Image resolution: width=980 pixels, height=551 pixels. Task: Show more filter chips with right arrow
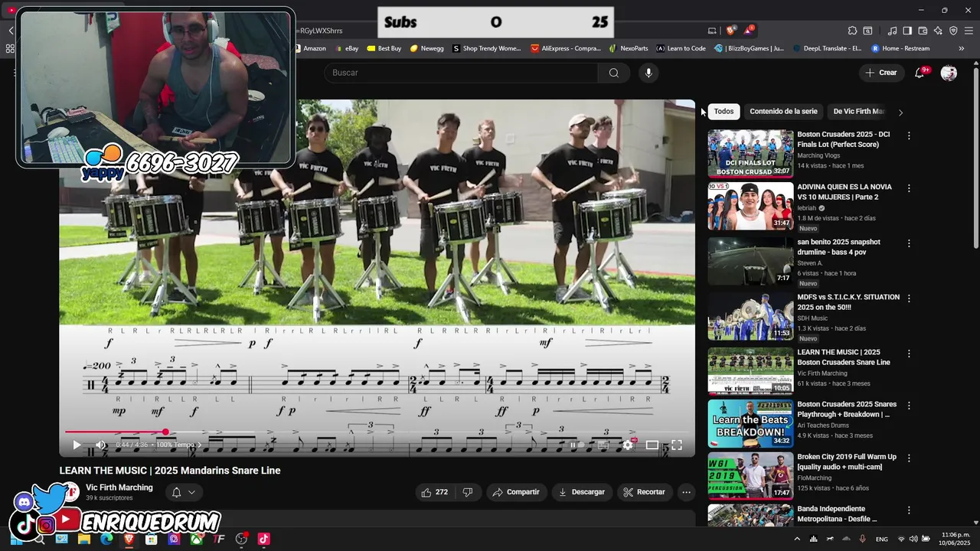pos(900,112)
